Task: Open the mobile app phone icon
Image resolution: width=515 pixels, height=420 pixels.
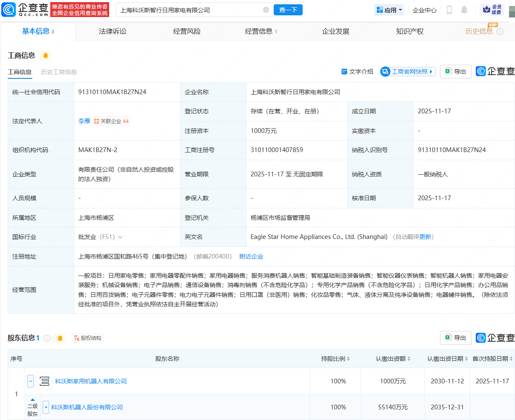Action: click(449, 10)
